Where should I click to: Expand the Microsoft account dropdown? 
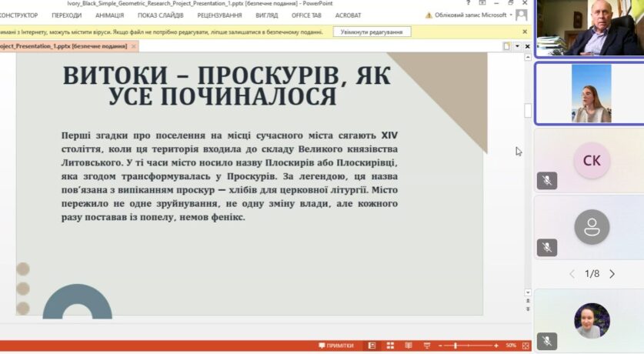click(512, 15)
